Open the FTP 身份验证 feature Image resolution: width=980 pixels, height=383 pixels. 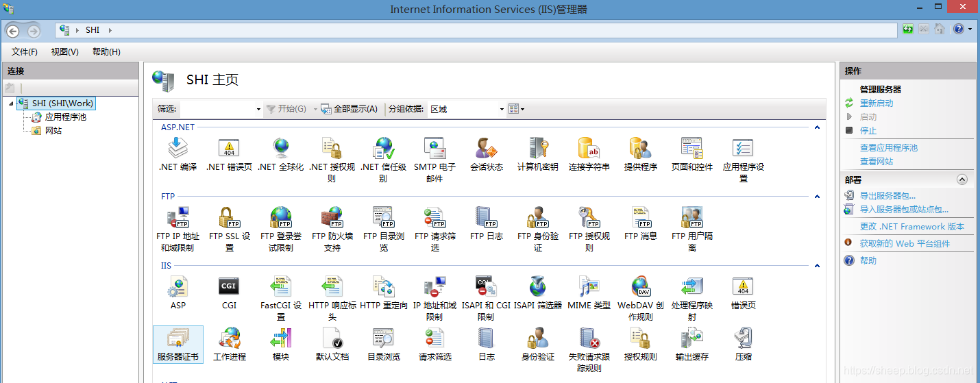point(538,229)
